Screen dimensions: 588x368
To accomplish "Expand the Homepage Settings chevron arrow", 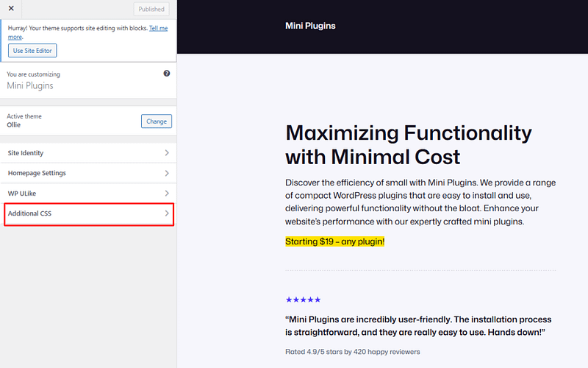I will click(x=167, y=173).
